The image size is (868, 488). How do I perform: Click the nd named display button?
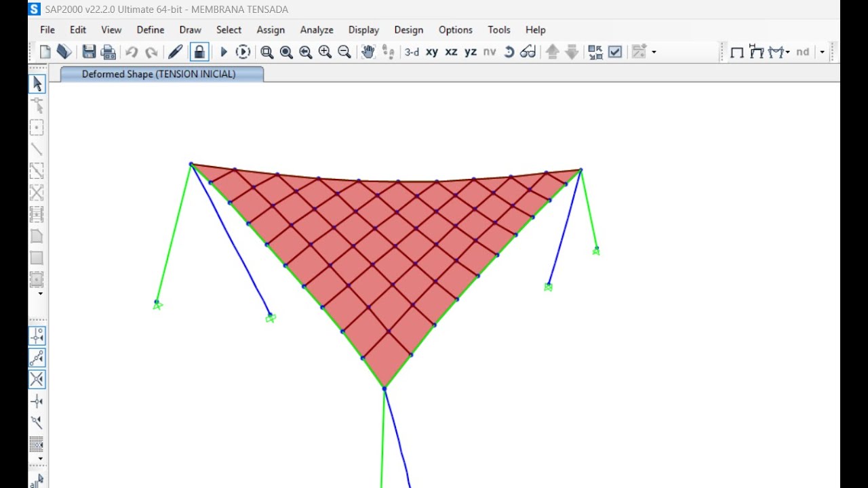803,52
